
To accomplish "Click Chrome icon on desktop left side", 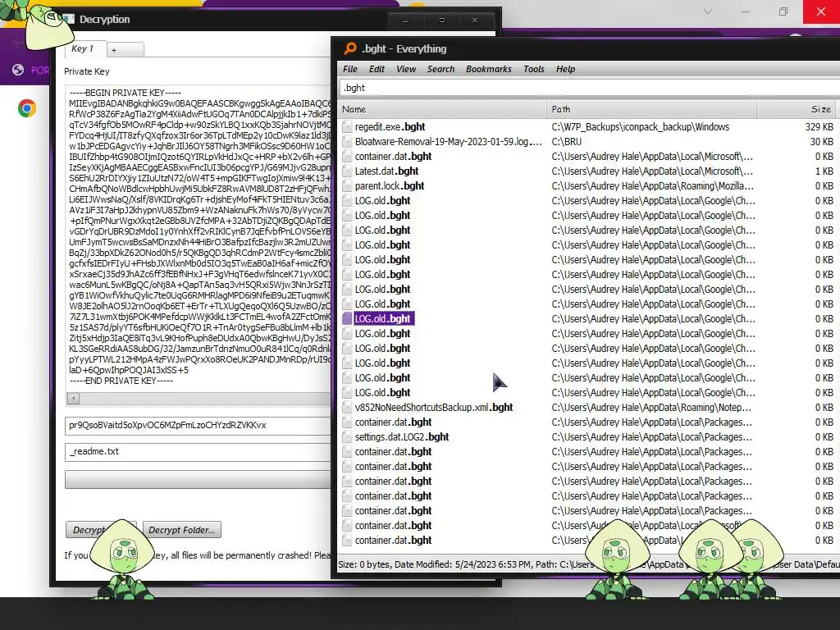I will tap(27, 108).
